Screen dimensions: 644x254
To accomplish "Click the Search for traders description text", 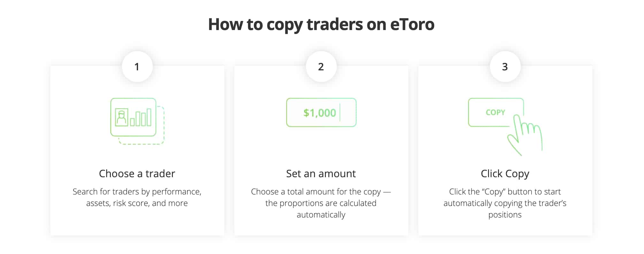I will [x=137, y=197].
